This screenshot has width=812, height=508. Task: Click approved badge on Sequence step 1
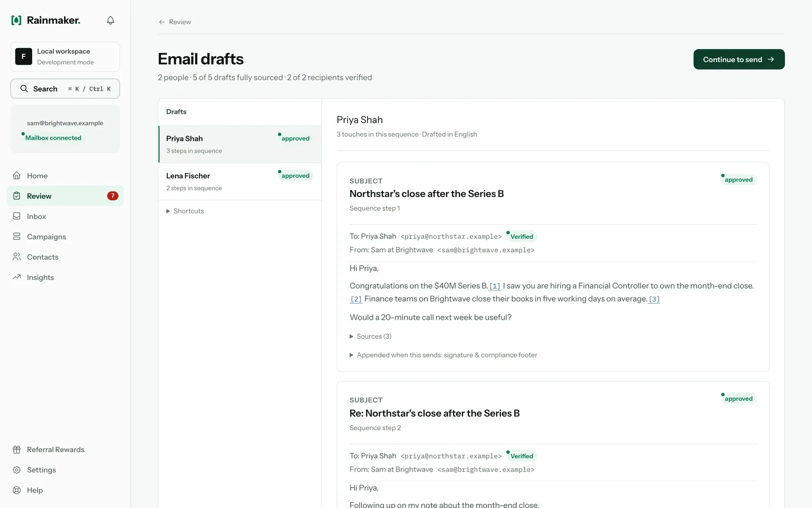738,179
